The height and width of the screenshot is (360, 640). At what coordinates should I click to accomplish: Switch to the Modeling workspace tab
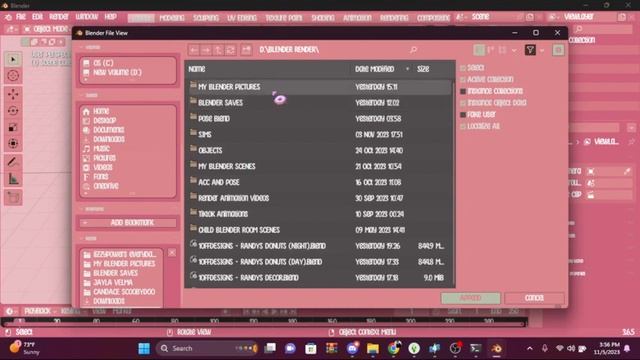[172, 18]
